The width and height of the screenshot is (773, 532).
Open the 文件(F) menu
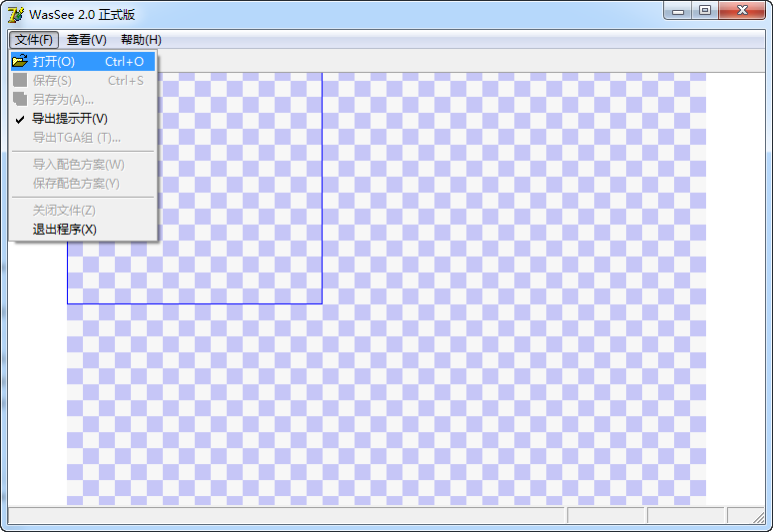coord(34,40)
